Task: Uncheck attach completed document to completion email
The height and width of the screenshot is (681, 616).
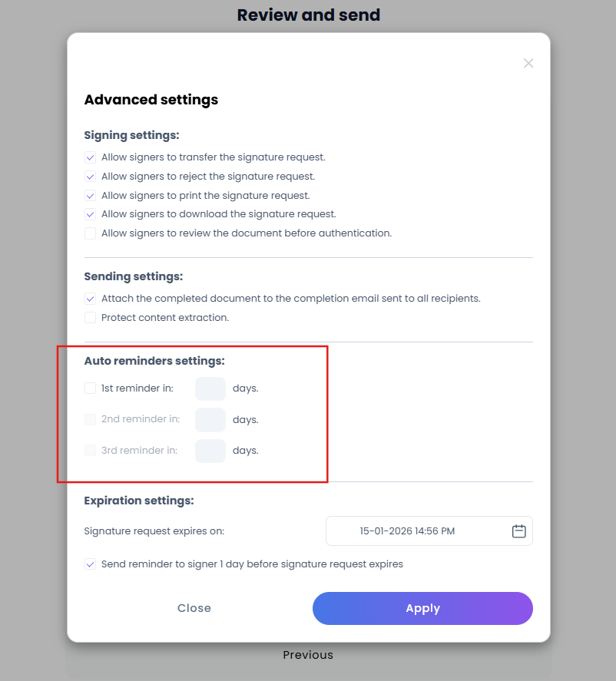Action: 90,299
